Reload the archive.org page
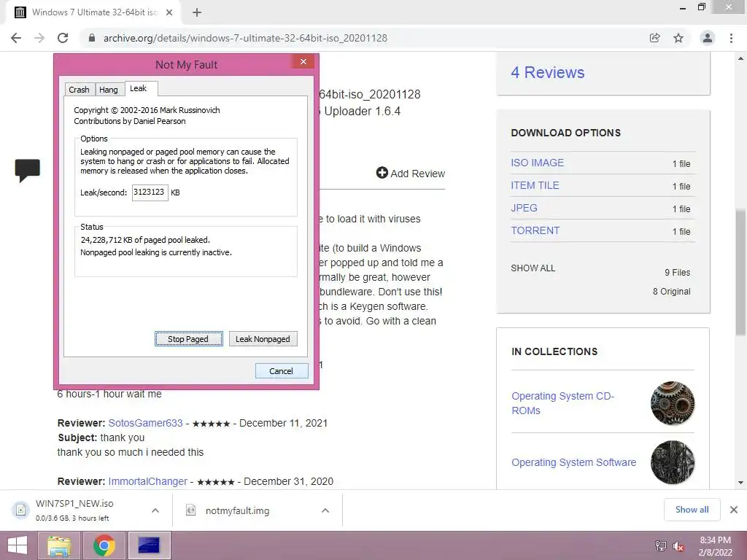The image size is (747, 560). point(63,38)
